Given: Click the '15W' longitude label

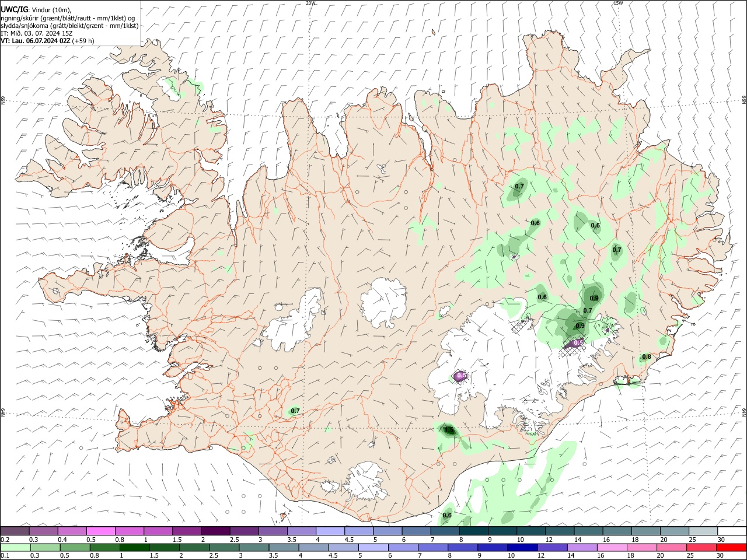Looking at the screenshot, I should [618, 3].
